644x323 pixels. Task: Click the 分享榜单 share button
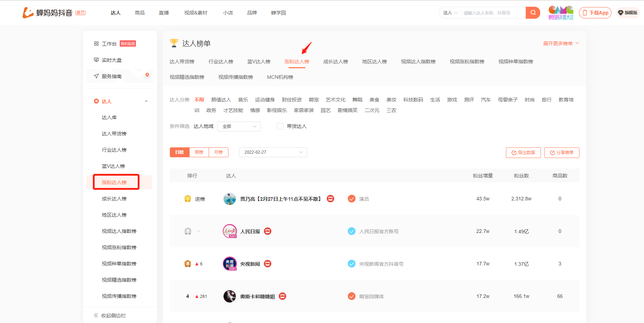coord(562,153)
